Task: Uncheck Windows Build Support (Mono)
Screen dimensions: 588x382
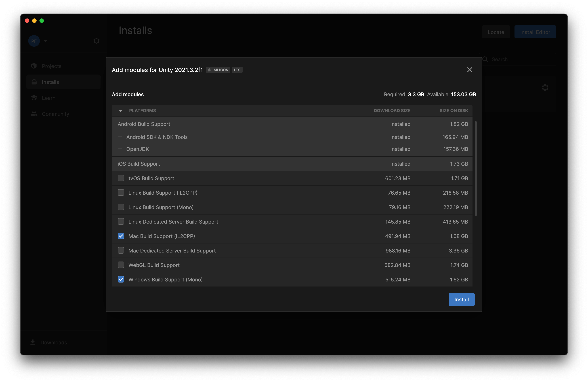Action: (x=121, y=279)
